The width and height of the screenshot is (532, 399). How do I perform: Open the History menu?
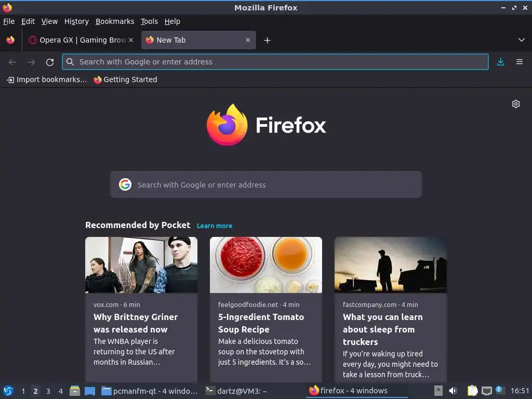[x=76, y=21]
